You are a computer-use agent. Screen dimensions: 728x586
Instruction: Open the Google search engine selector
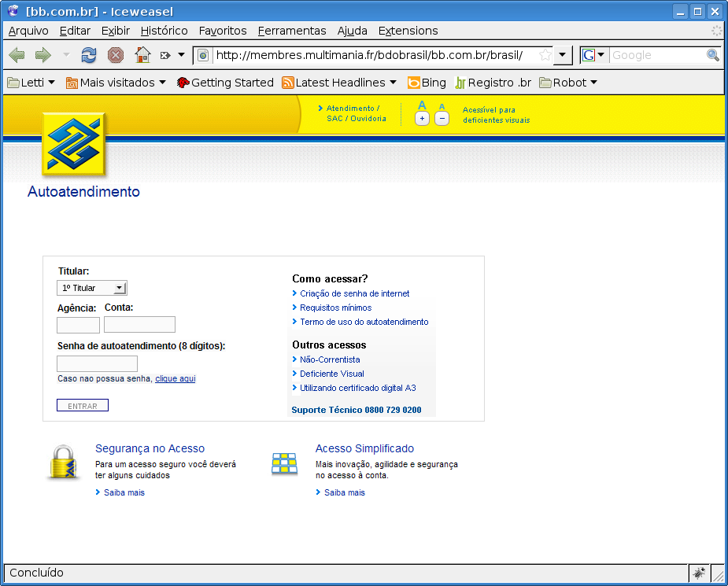[x=593, y=55]
